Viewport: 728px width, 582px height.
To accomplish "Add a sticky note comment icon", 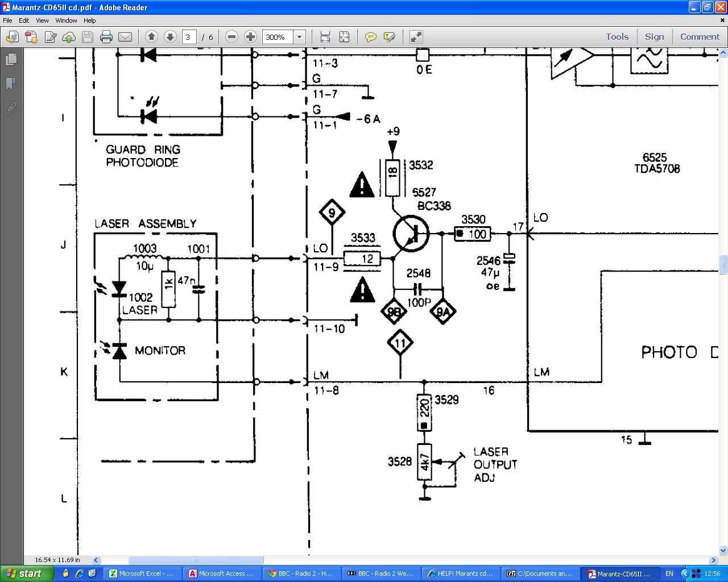I will (x=370, y=37).
